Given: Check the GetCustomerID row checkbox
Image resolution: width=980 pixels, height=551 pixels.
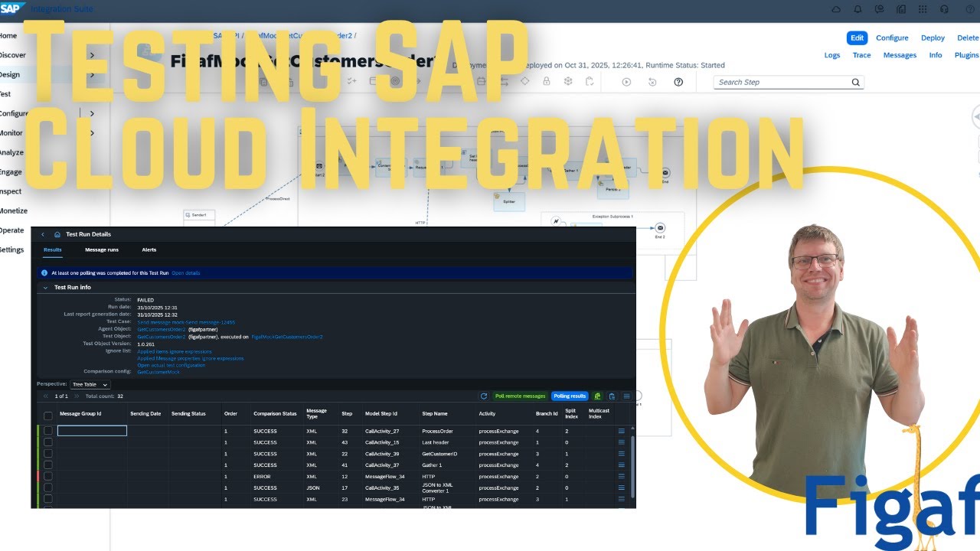Looking at the screenshot, I should pyautogui.click(x=48, y=454).
